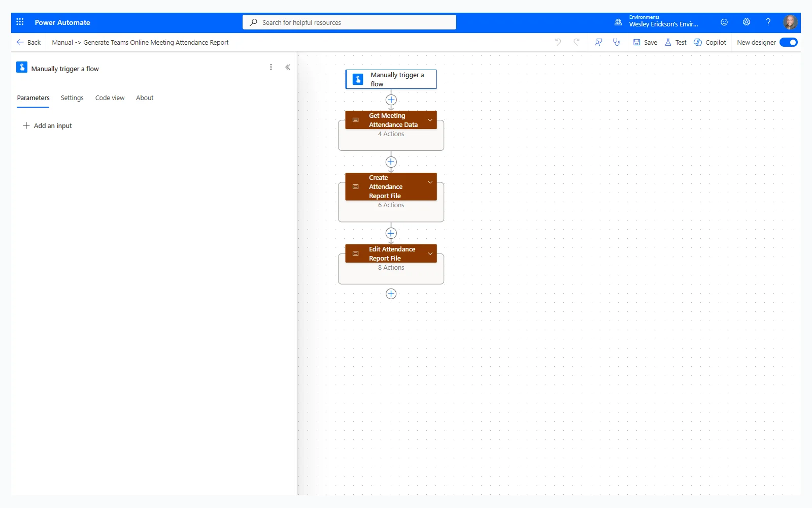Open the trigger panel more options menu

pos(271,67)
